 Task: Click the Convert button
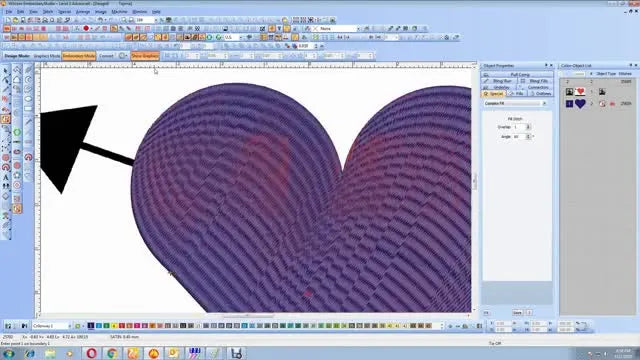[106, 56]
